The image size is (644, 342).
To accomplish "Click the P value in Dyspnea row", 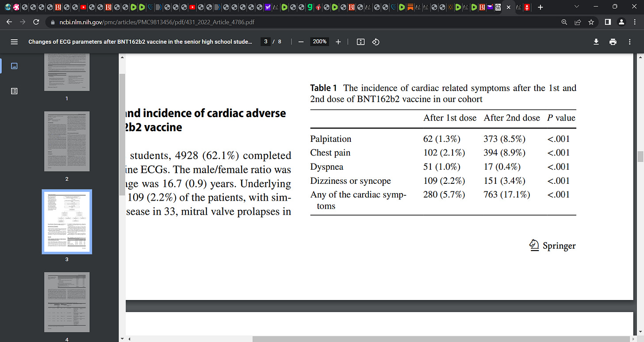I will 559,167.
